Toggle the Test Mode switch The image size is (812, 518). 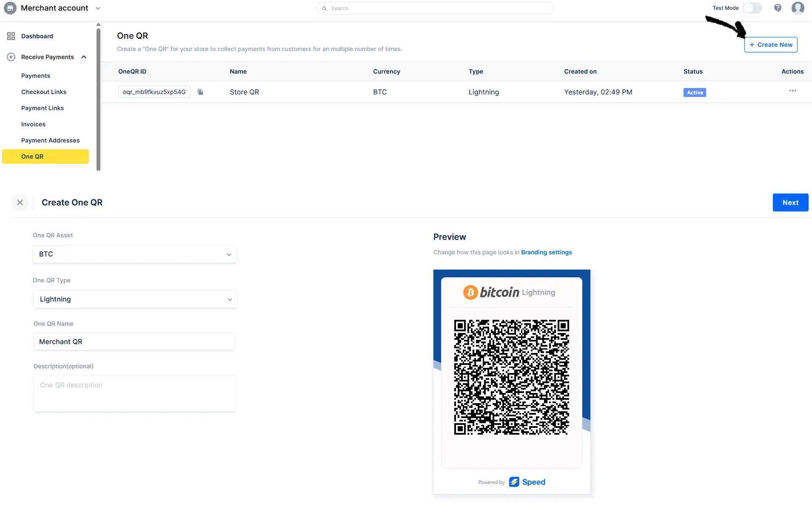[x=752, y=8]
